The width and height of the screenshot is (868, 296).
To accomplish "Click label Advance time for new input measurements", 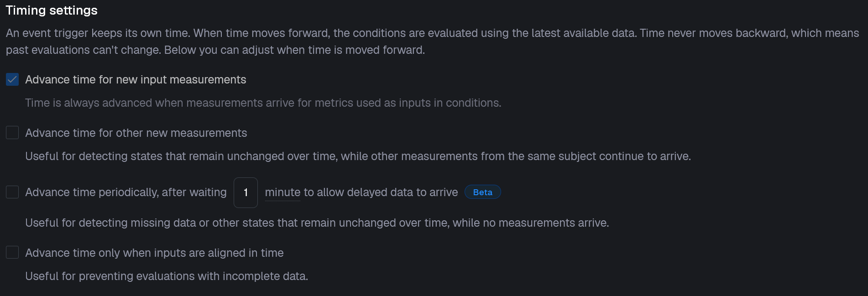I will [136, 79].
